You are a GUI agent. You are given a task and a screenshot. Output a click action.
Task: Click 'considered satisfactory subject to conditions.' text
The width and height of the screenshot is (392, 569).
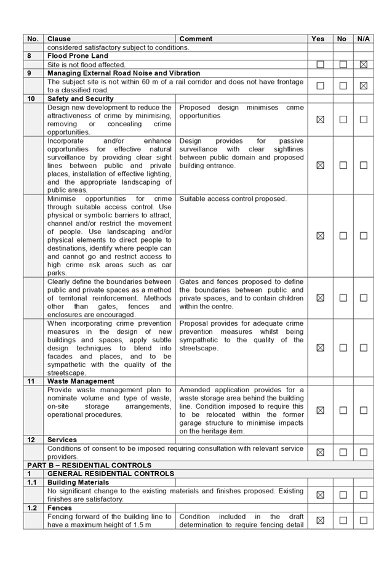click(118, 47)
